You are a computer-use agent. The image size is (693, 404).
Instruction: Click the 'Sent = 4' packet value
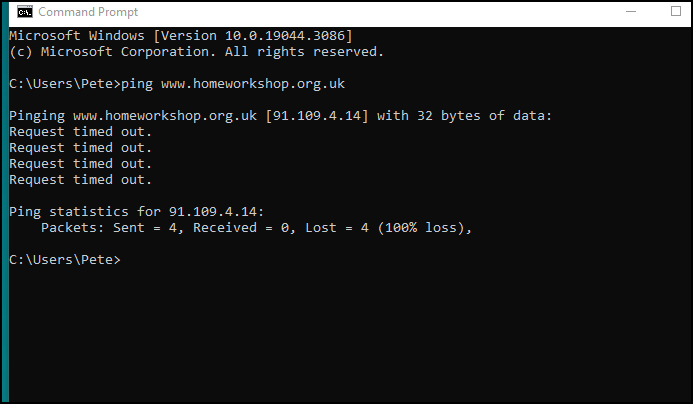(147, 228)
